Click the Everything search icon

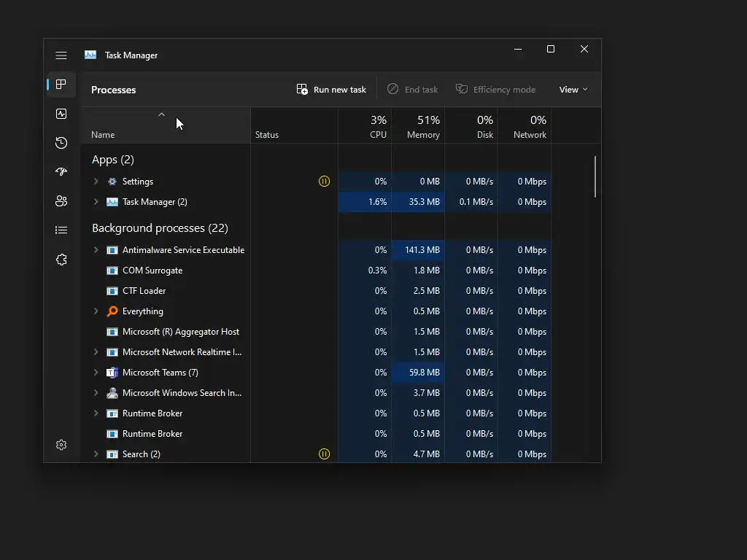(x=112, y=311)
